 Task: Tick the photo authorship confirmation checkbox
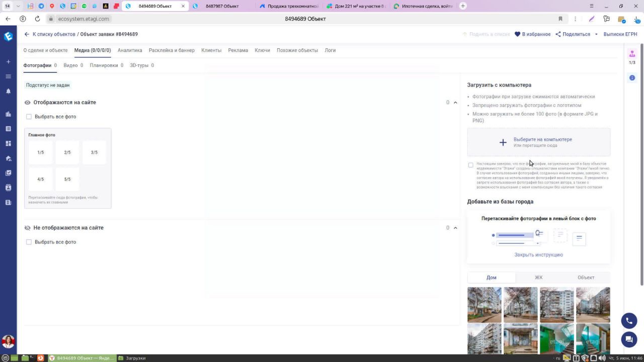(471, 165)
